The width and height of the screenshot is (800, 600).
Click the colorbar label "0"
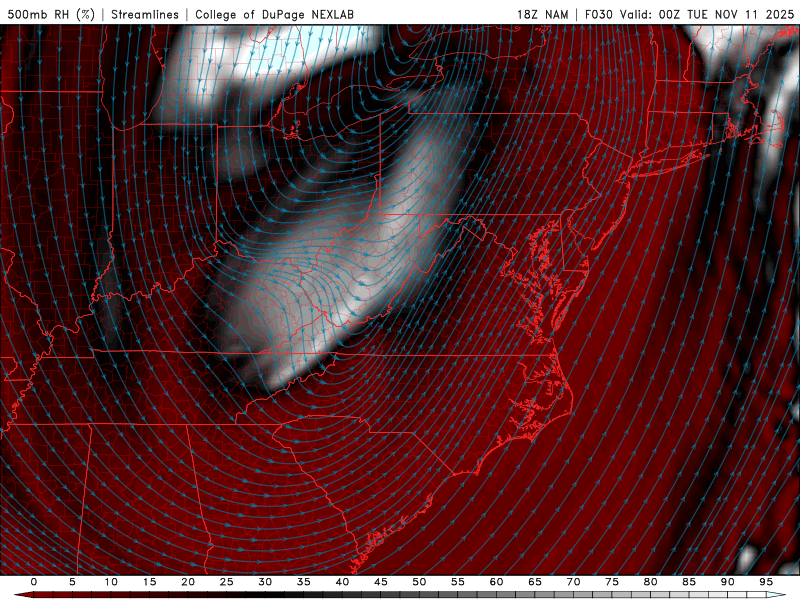34,582
